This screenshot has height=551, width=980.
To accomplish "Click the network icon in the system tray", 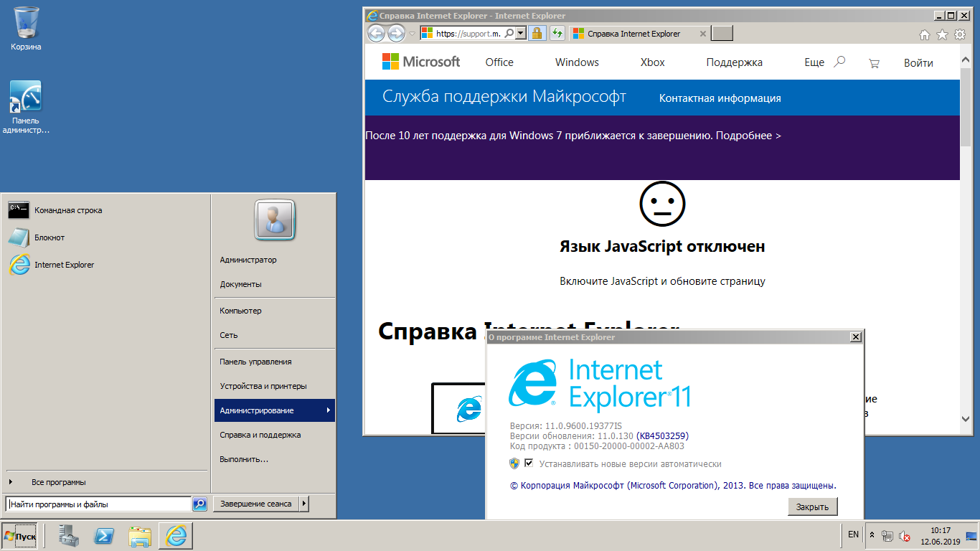I will pos(888,536).
